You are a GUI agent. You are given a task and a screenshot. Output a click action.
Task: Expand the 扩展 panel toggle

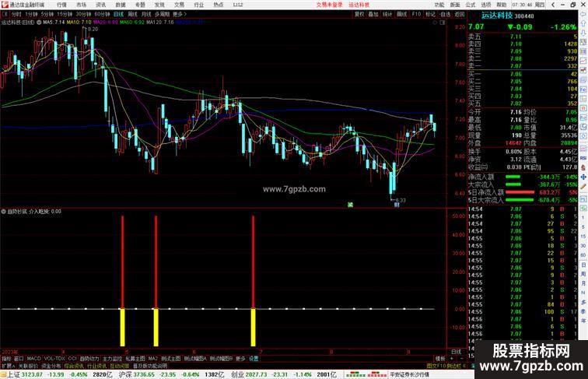pos(8,366)
